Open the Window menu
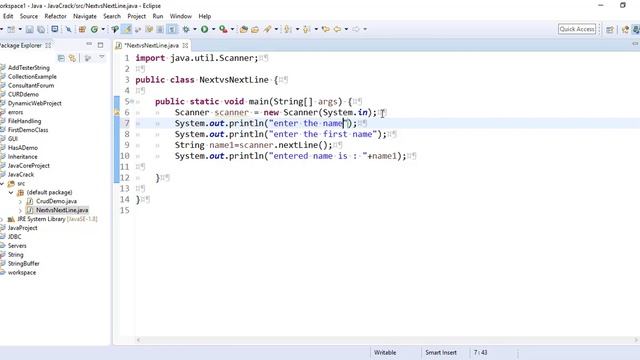The height and width of the screenshot is (360, 640). click(x=180, y=16)
